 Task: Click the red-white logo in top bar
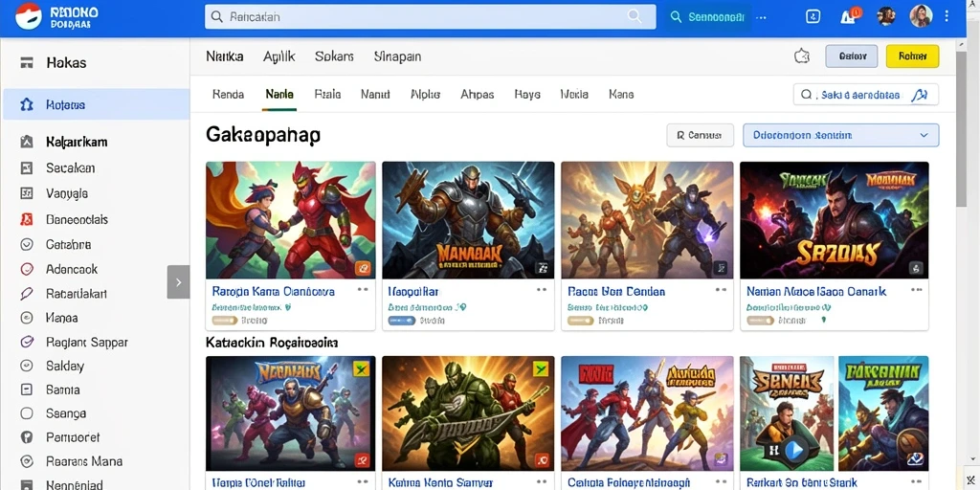click(28, 16)
